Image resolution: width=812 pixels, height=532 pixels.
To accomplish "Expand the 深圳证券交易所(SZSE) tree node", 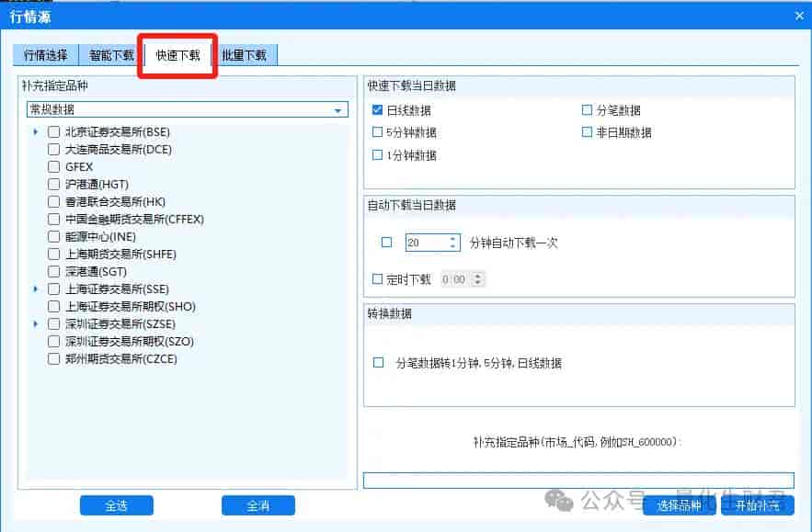I will tap(35, 324).
